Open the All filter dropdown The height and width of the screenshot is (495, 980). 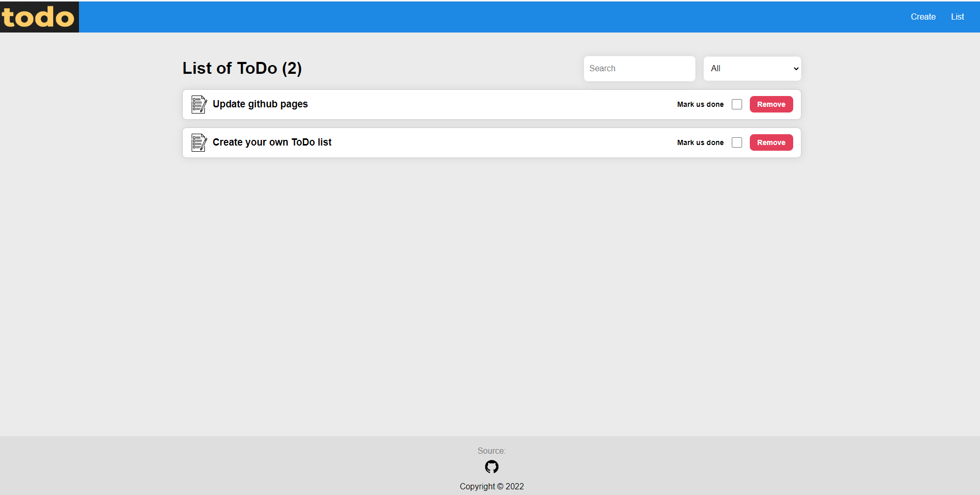pos(752,69)
